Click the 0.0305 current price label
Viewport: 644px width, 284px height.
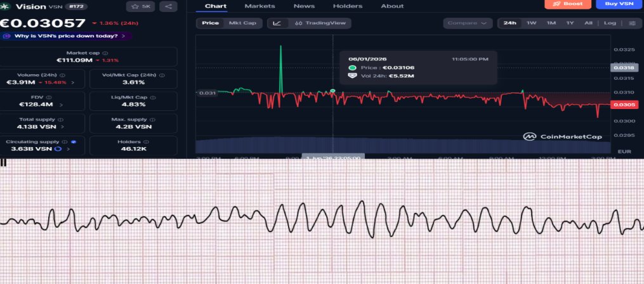coord(625,105)
